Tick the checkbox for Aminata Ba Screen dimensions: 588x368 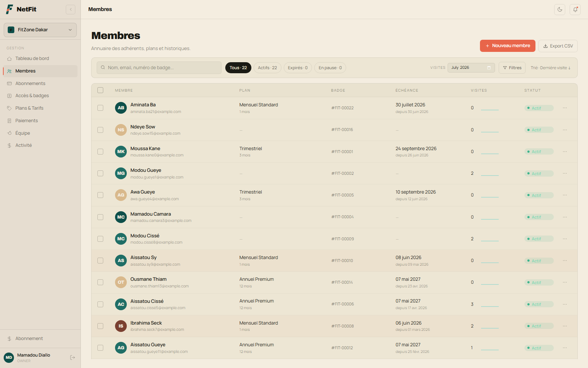(x=100, y=108)
